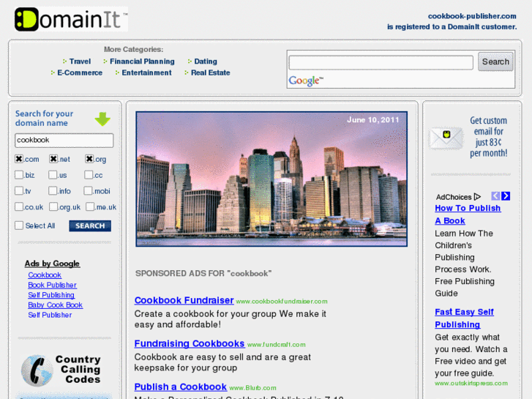
Task: Open the How To Publish A Book ad
Action: point(468,215)
